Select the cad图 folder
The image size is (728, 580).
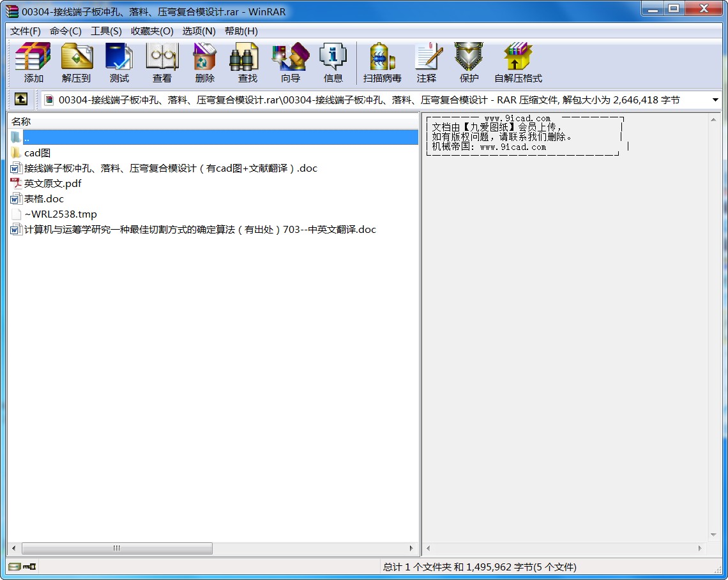pyautogui.click(x=37, y=153)
